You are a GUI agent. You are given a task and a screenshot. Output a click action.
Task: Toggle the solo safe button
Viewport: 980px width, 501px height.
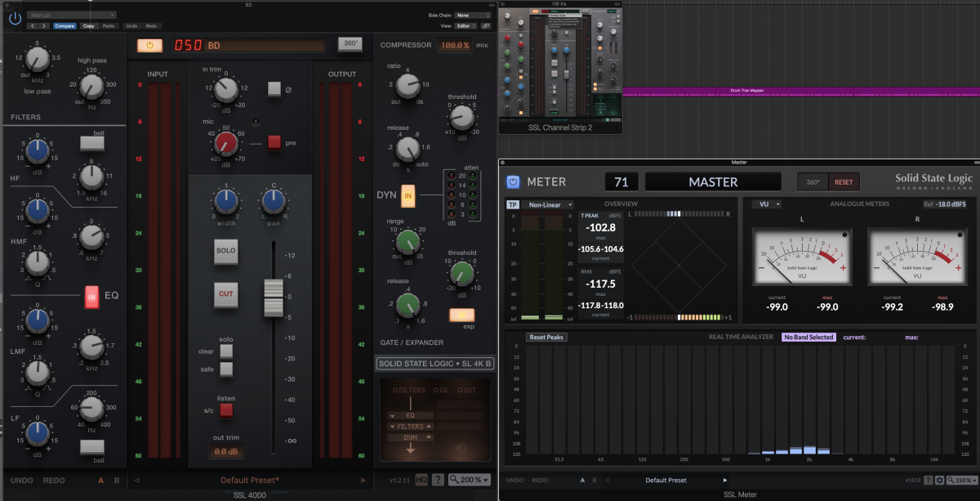coord(226,369)
